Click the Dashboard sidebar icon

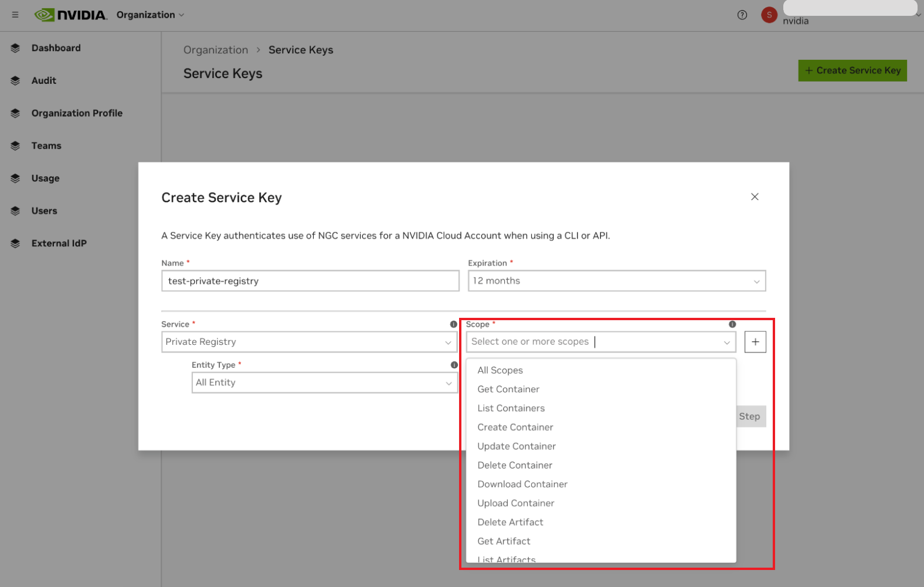tap(15, 48)
